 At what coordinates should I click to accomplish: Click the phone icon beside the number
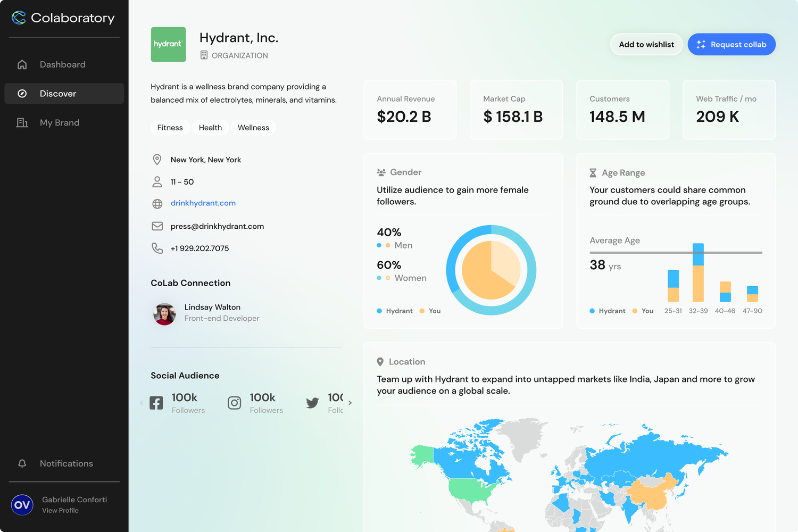pos(157,248)
